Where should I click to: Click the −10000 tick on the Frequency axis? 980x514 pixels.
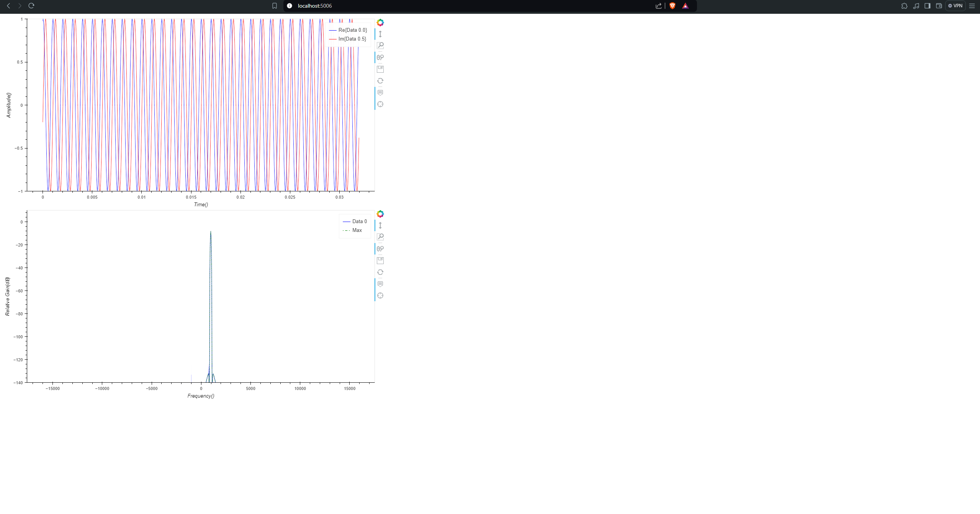point(102,388)
